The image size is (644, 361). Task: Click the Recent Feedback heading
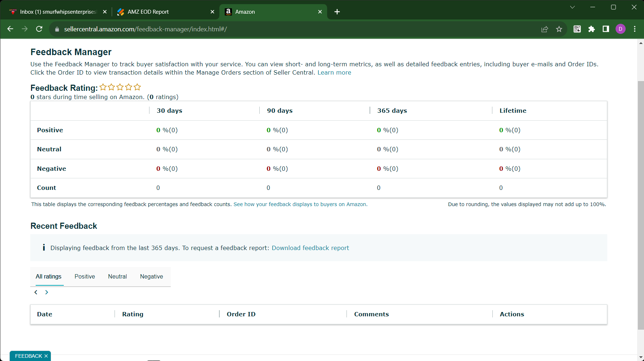(64, 226)
